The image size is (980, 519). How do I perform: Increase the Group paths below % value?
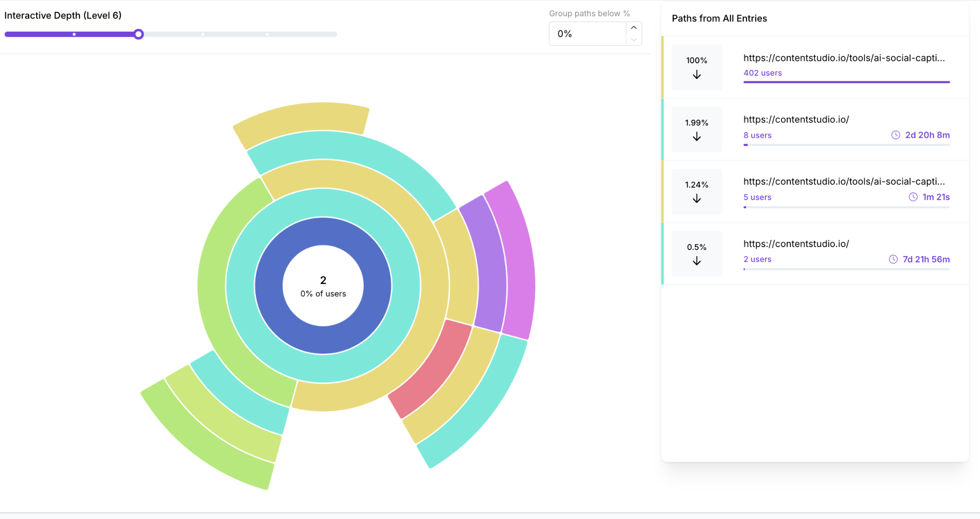pyautogui.click(x=634, y=28)
